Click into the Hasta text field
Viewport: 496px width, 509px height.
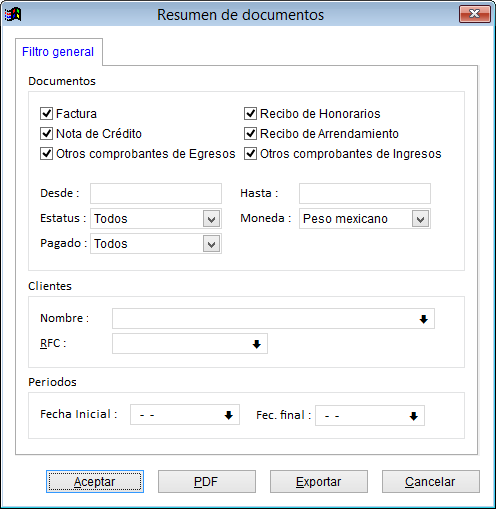tap(365, 193)
